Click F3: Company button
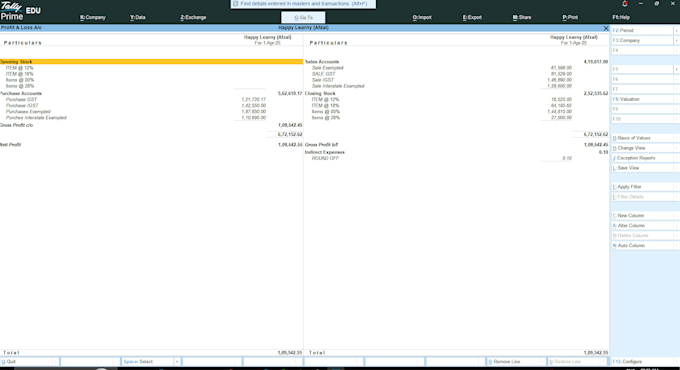This screenshot has width=680, height=370. pos(642,40)
